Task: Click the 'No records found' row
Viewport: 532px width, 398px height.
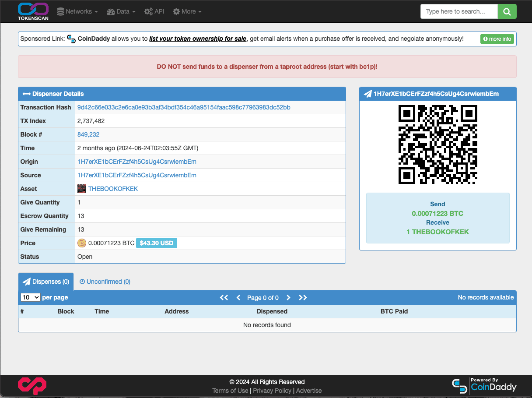Action: coord(267,325)
